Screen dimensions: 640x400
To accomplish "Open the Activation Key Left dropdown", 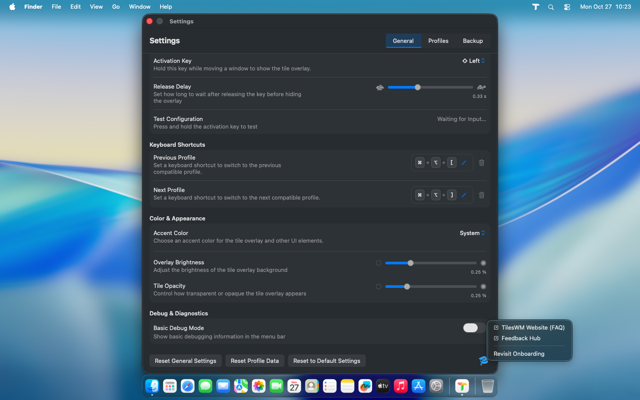I will pos(473,61).
